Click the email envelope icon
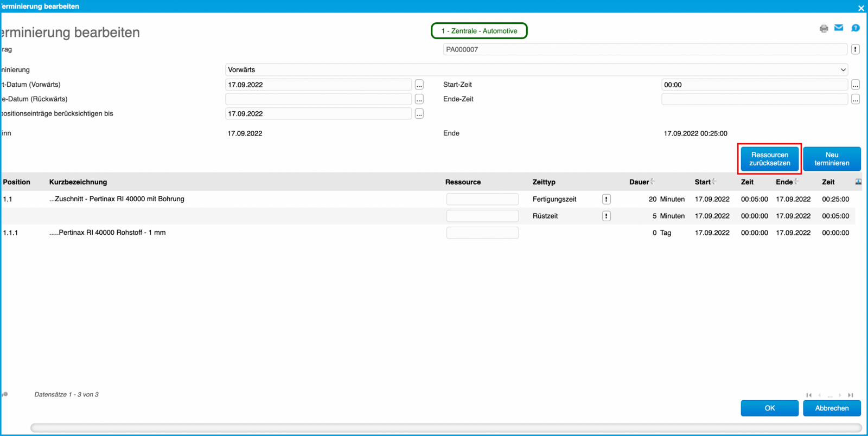Screen dimensions: 868x436 (839, 28)
